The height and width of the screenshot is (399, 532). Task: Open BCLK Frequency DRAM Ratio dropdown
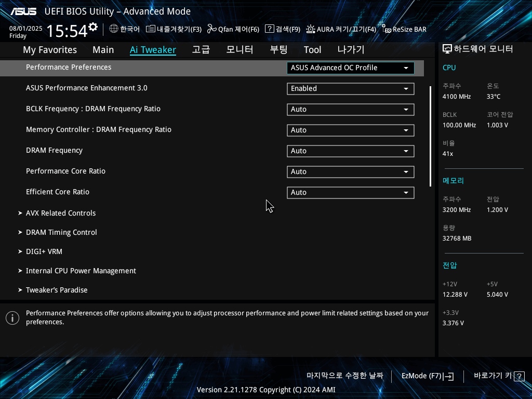(x=351, y=109)
